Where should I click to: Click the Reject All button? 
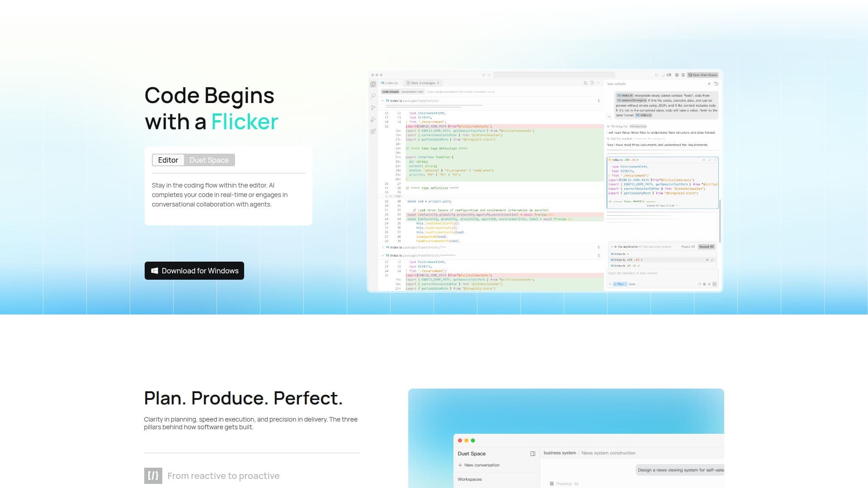click(688, 247)
